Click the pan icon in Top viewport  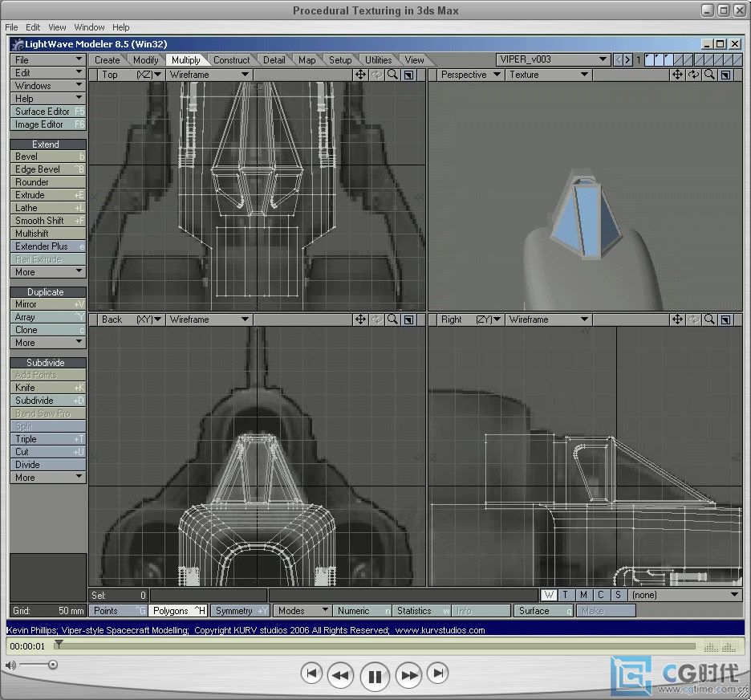click(360, 75)
